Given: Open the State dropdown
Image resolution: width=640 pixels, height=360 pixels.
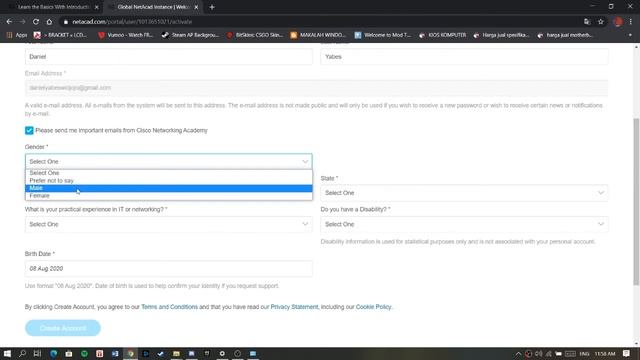Looking at the screenshot, I should [x=464, y=193].
